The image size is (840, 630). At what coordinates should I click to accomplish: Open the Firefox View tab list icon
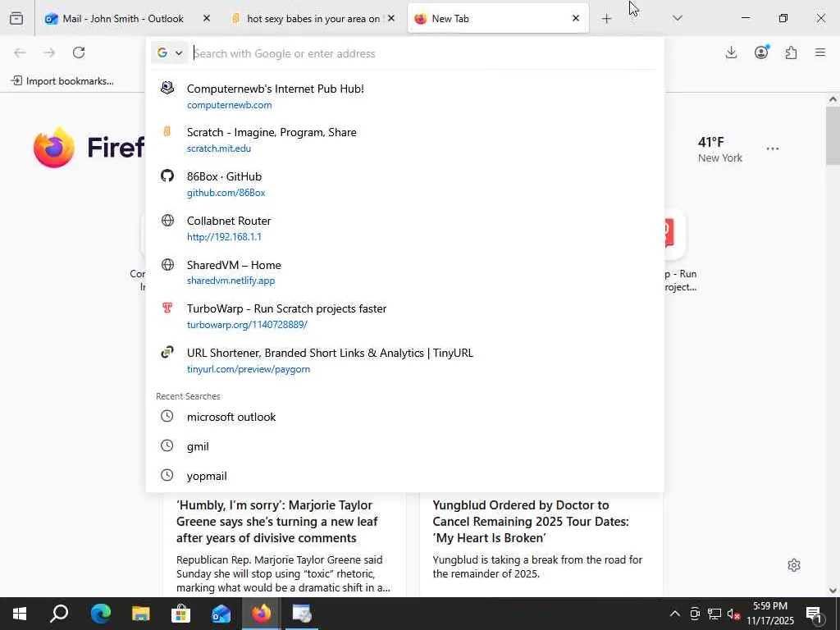[16, 18]
